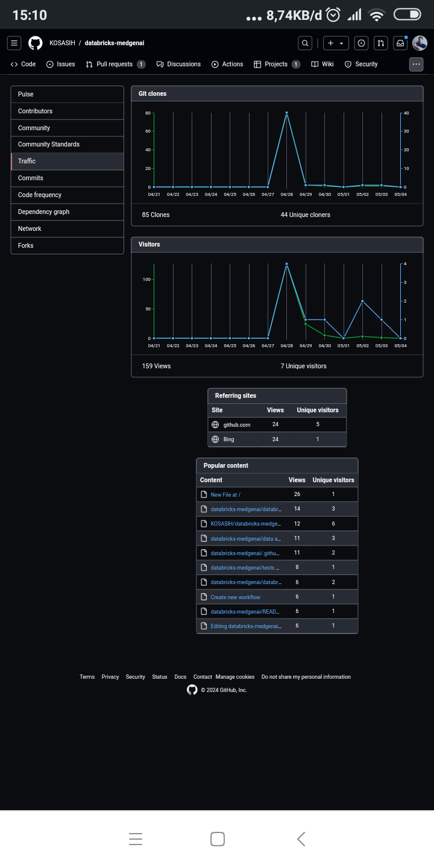
Task: Expand the three-dot overflow tabs menu
Action: [416, 64]
